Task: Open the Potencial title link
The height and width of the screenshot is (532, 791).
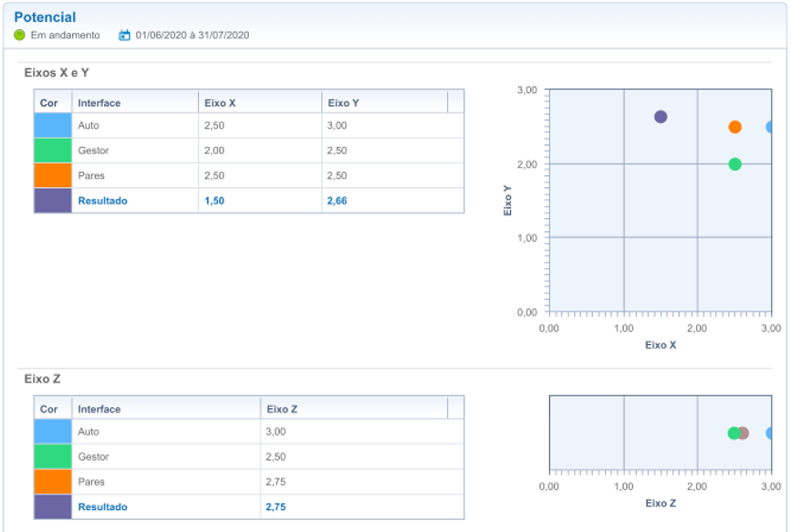Action: pos(45,17)
